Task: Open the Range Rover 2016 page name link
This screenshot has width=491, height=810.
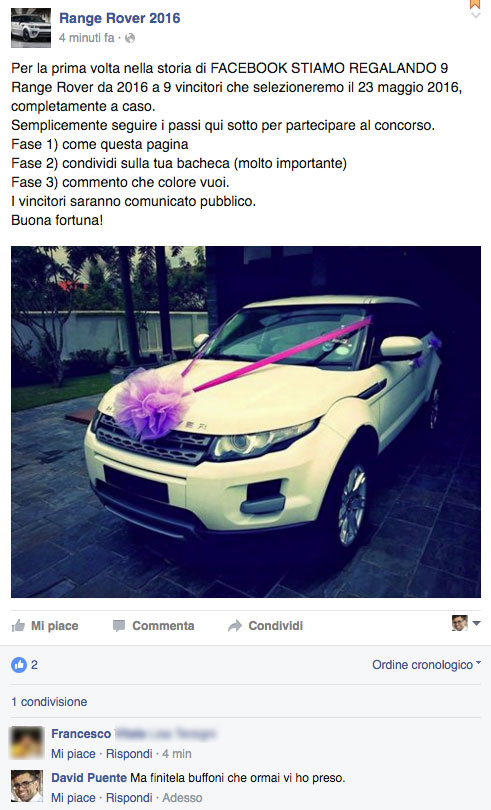Action: click(x=119, y=18)
